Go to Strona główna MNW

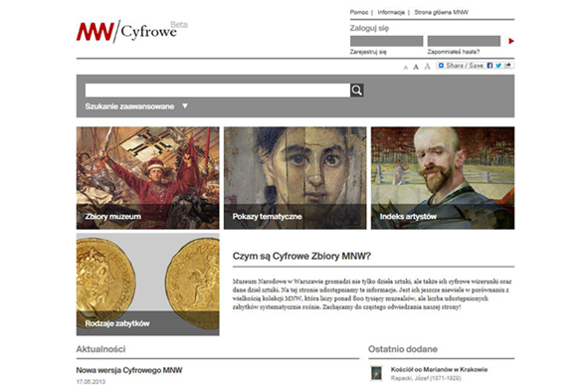point(442,12)
